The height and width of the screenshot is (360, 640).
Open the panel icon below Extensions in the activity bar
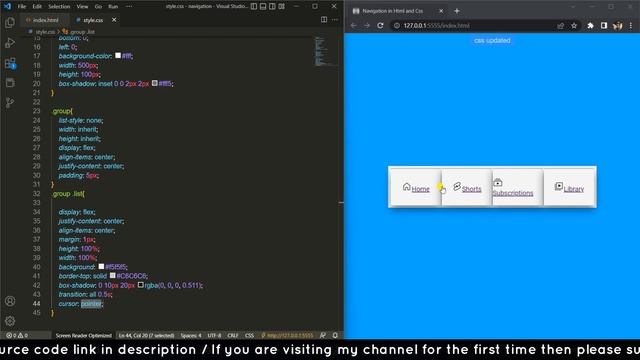(10, 83)
